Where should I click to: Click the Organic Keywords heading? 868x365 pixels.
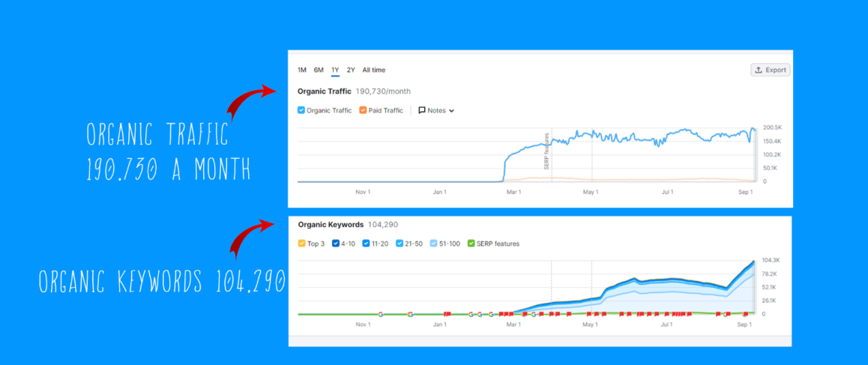(x=331, y=225)
